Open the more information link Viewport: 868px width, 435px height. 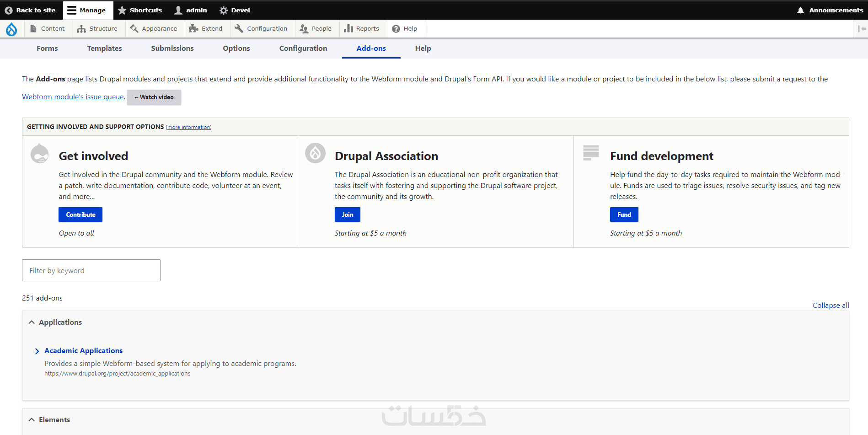[x=188, y=127]
